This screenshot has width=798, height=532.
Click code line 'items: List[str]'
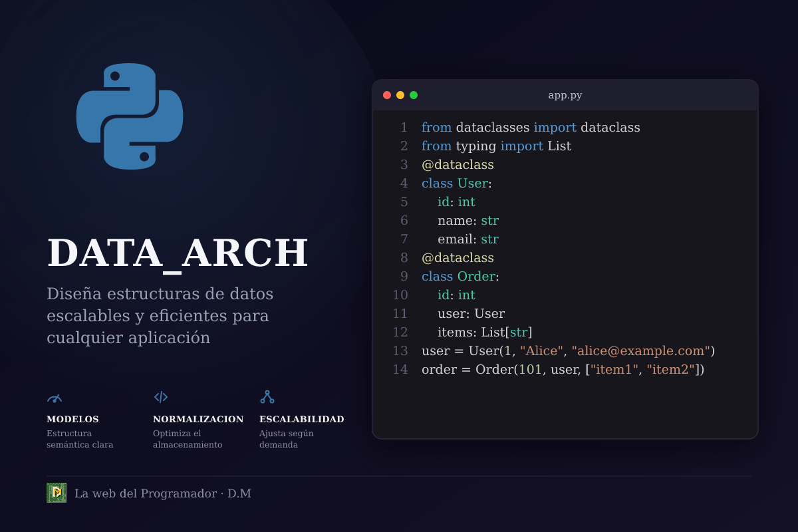coord(485,332)
